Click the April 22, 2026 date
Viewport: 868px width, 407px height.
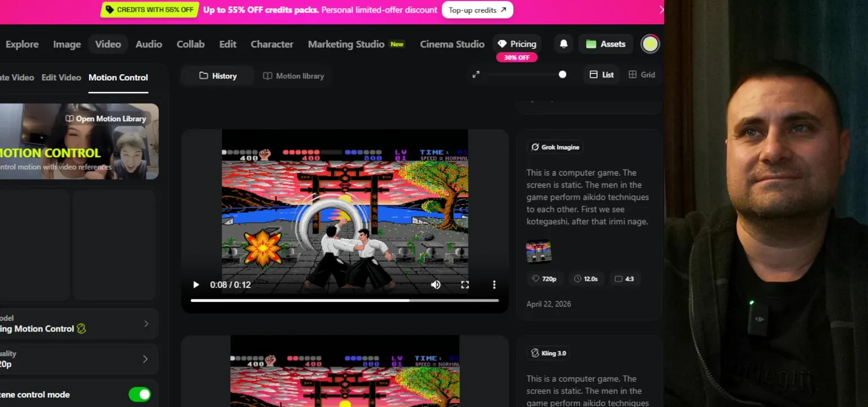tap(549, 304)
